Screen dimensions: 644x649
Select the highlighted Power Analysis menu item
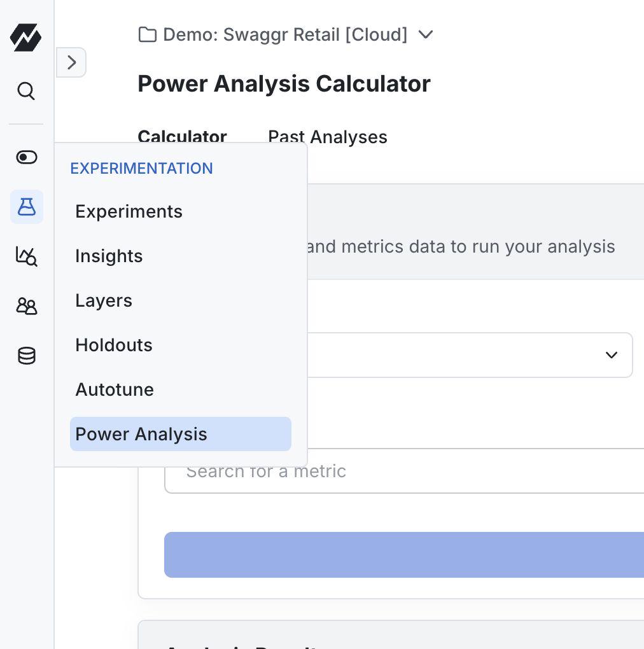click(x=141, y=434)
